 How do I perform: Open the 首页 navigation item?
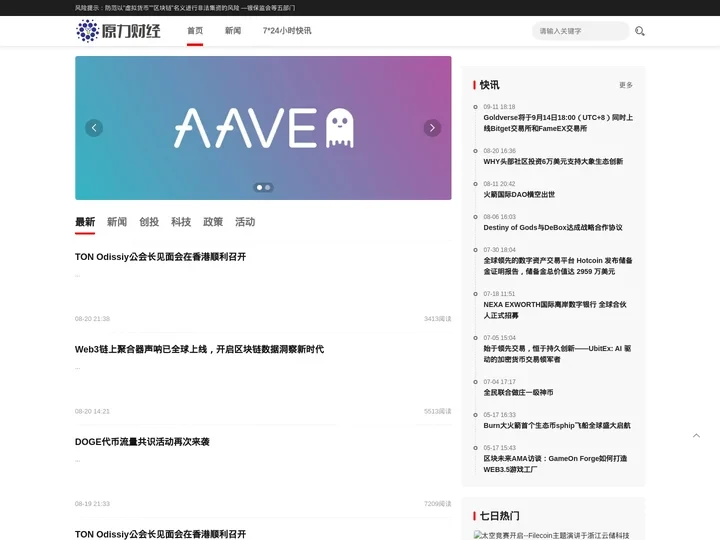(x=195, y=31)
